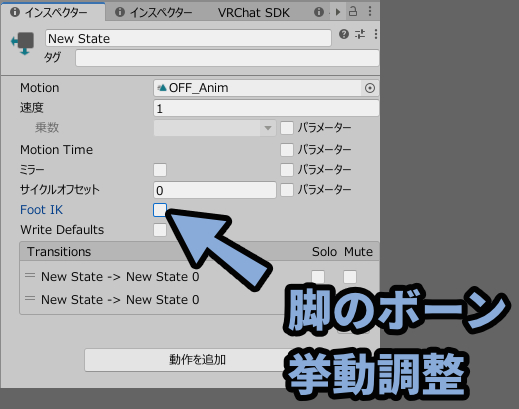Expand the 乗数 (multiplier) parameter dropdown
Screen dimensions: 519x409
pyautogui.click(x=215, y=128)
